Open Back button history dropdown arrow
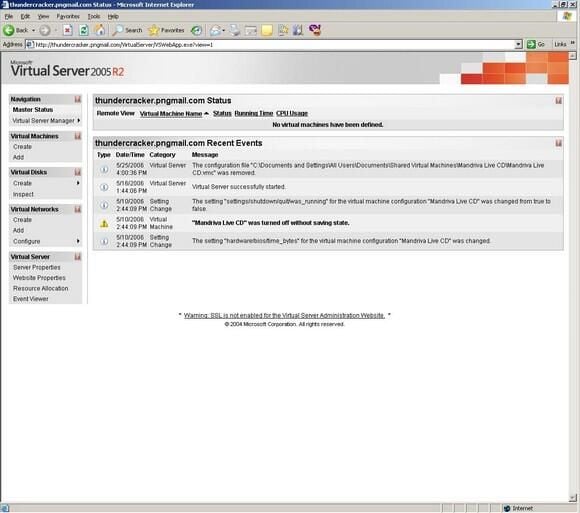The width and height of the screenshot is (580, 513). point(33,30)
